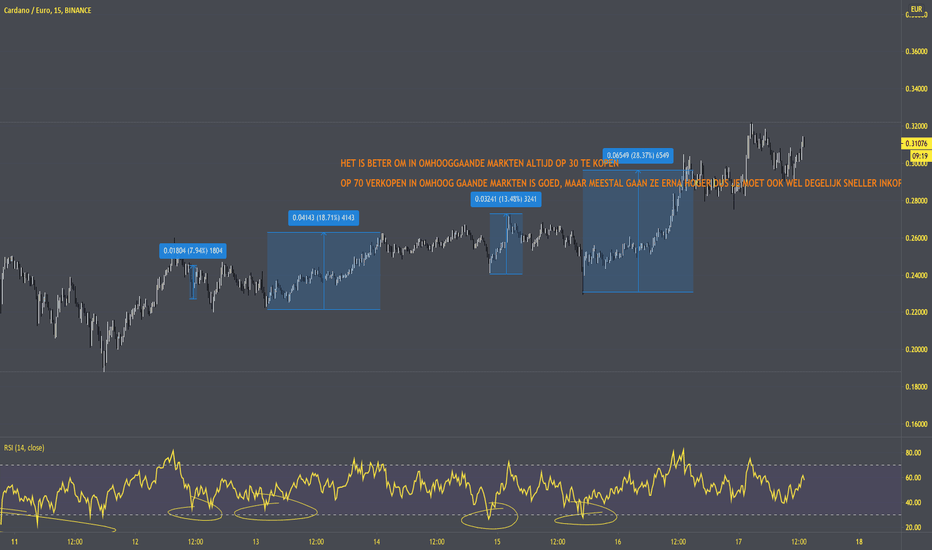The image size is (932, 550).
Task: Select the small blue price-range box under the 7.94% label
Action: pyautogui.click(x=193, y=282)
